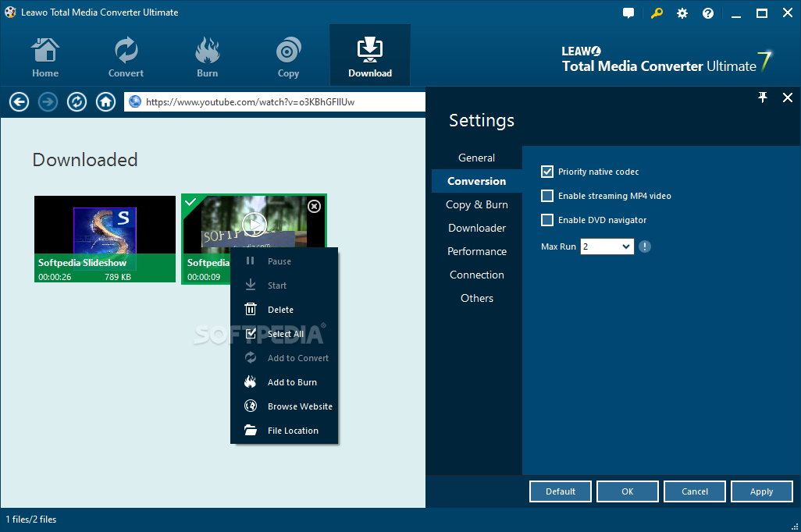This screenshot has height=532, width=801.
Task: Open General settings tab
Action: click(x=476, y=158)
